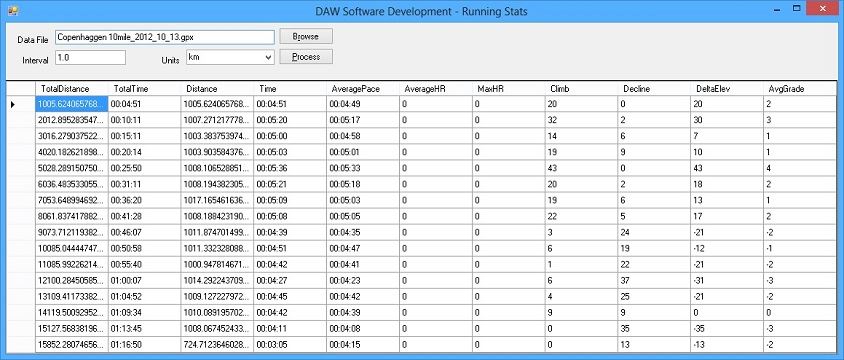Select TotalTime cell 00:36:20
Viewport: 844px width, 360px height.
144,200
